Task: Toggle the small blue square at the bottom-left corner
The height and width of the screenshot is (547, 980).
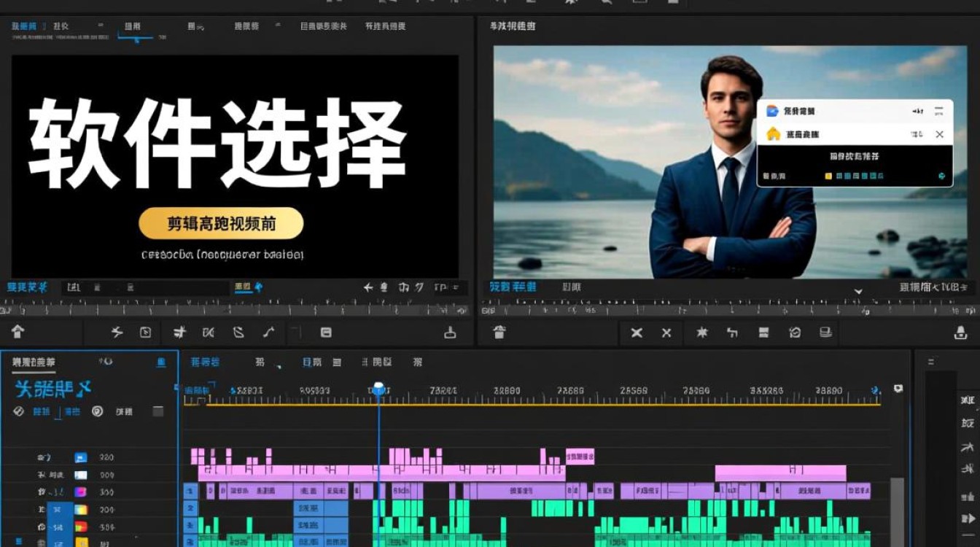Action: tap(19, 542)
